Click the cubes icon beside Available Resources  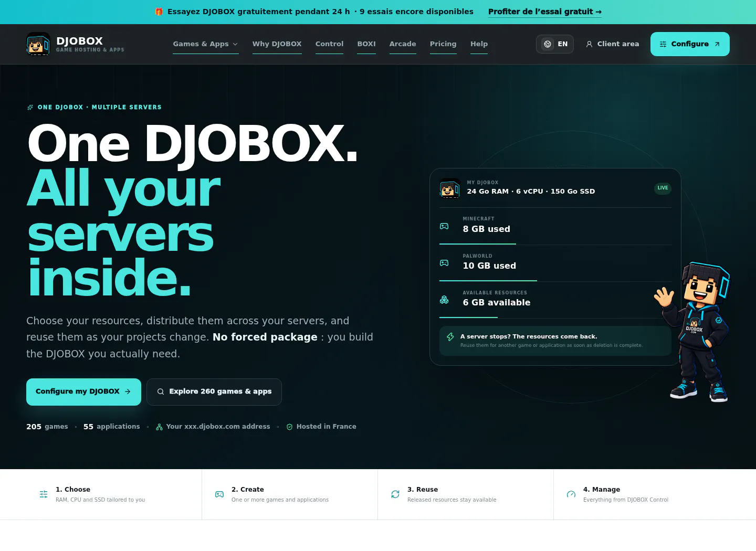point(444,300)
